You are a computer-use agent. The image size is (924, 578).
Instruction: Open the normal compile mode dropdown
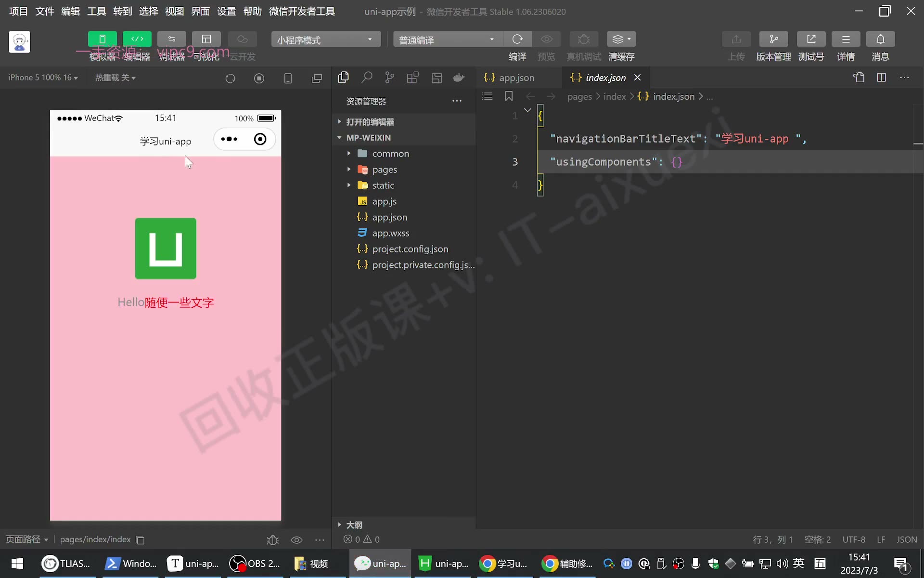[x=448, y=39]
